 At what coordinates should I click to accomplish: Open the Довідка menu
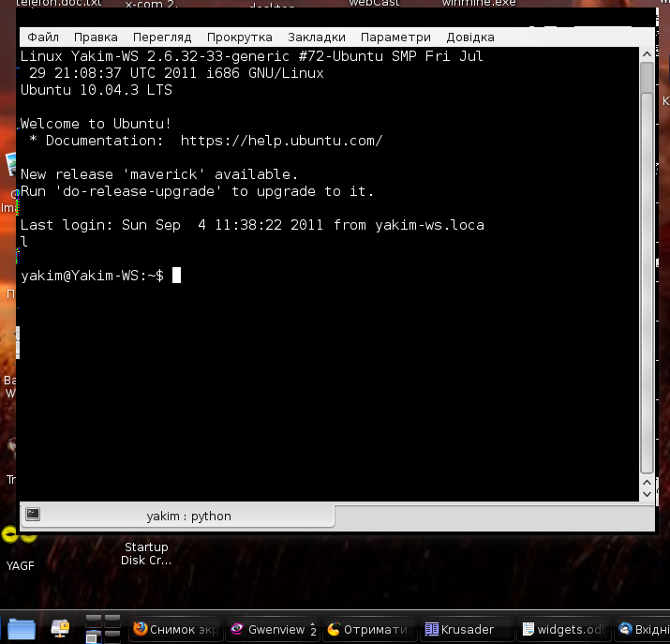[470, 37]
